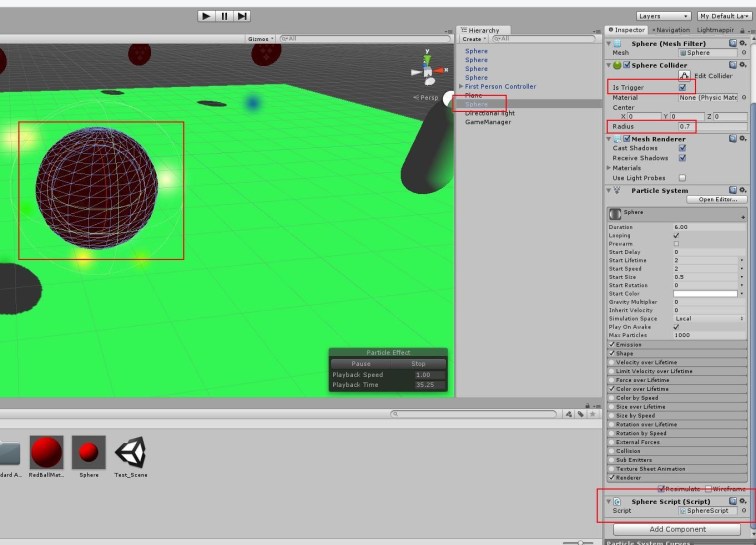Expand the First Person Controller hierarchy item
The height and width of the screenshot is (545, 756).
[x=461, y=87]
